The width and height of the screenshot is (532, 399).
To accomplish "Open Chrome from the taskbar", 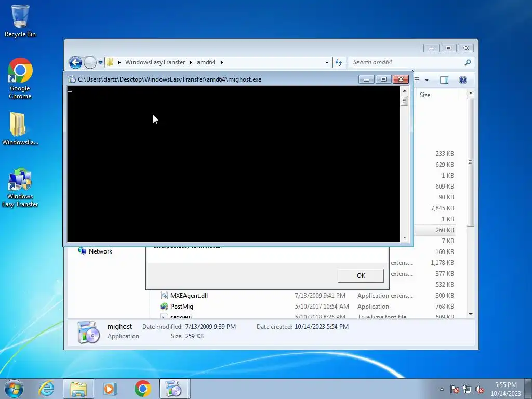I will [142, 389].
